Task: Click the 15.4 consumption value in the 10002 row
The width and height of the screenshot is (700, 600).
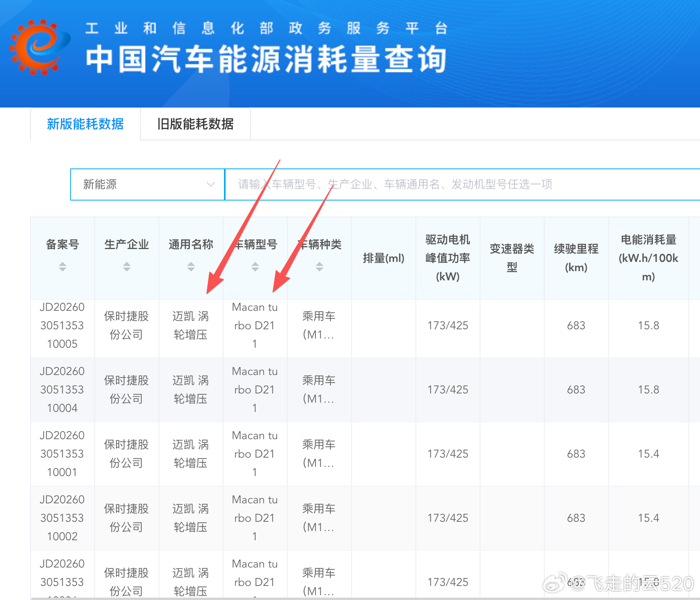Action: coord(648,518)
